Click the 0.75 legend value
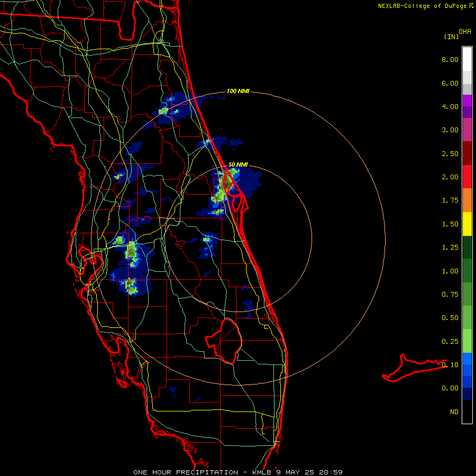 coord(450,295)
